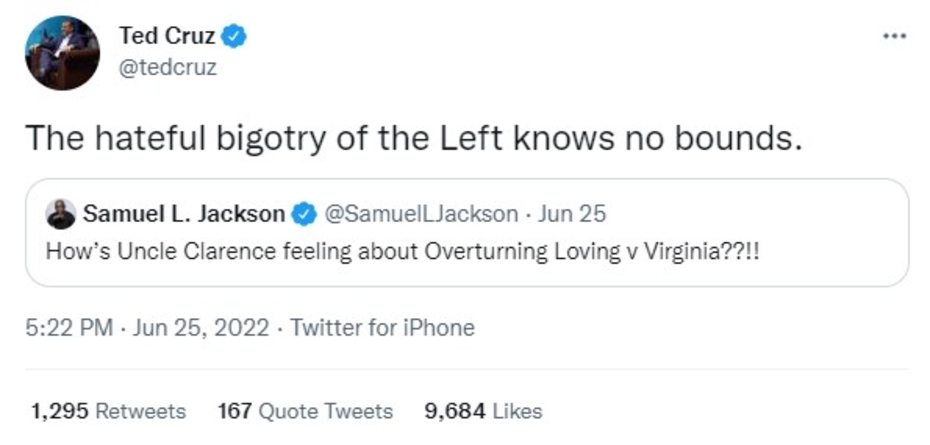This screenshot has width=930, height=445.
Task: Visit the @SamuelLJackson handle
Action: 422,214
